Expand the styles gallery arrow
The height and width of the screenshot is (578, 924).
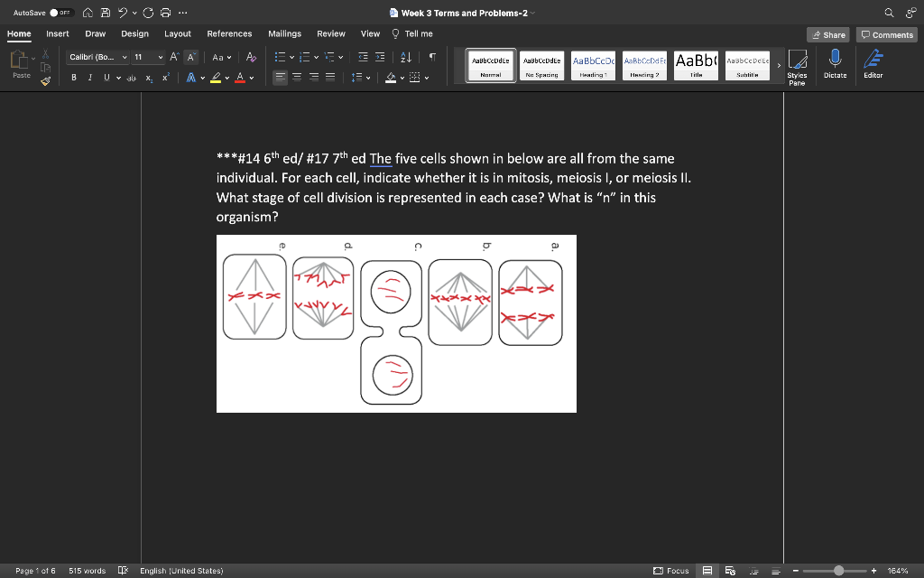tap(779, 65)
